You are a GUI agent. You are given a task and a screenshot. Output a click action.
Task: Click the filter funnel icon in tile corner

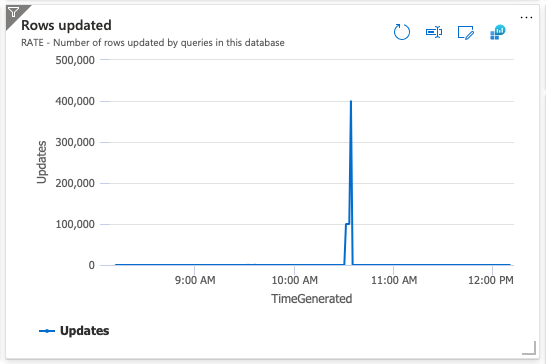[13, 13]
